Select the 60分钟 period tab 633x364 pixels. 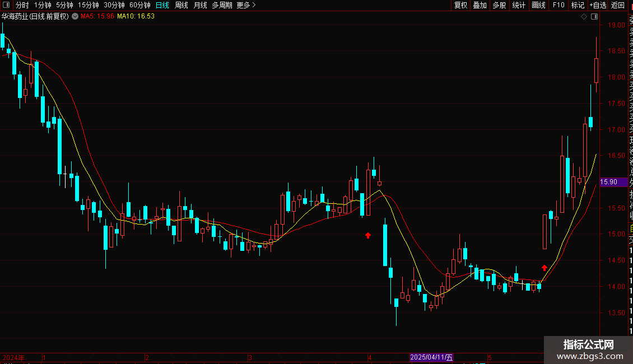click(x=140, y=5)
